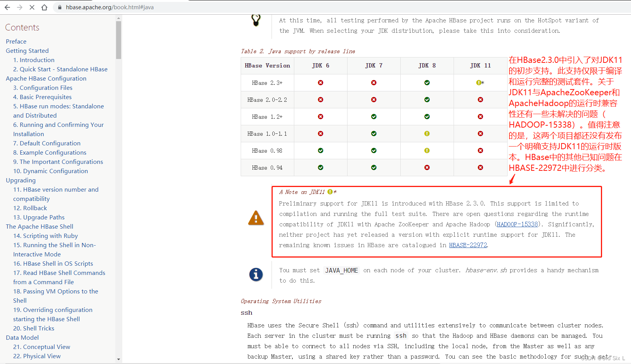
Task: Click the lock icon in address bar
Action: 59,7
